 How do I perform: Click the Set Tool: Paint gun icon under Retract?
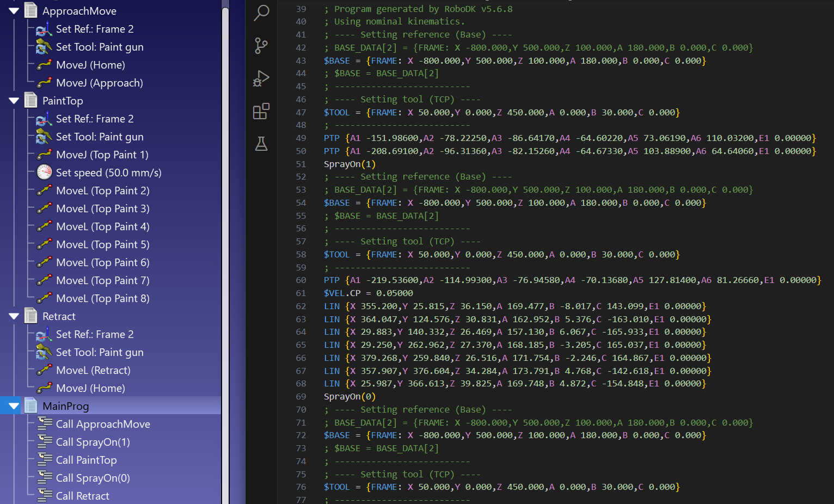tap(44, 352)
